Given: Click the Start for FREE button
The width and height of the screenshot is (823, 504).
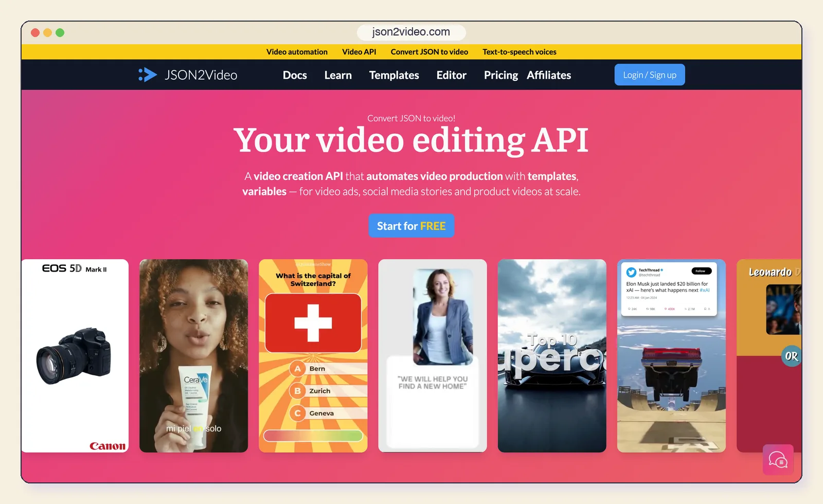Looking at the screenshot, I should pyautogui.click(x=411, y=226).
